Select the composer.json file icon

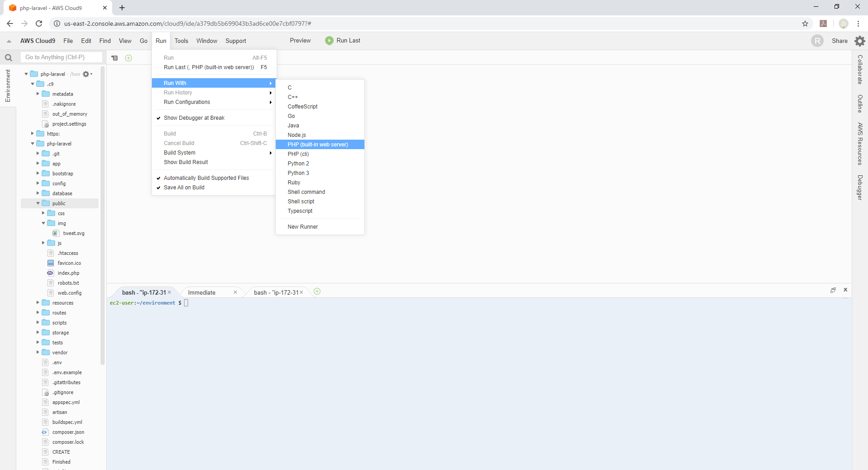pyautogui.click(x=45, y=432)
